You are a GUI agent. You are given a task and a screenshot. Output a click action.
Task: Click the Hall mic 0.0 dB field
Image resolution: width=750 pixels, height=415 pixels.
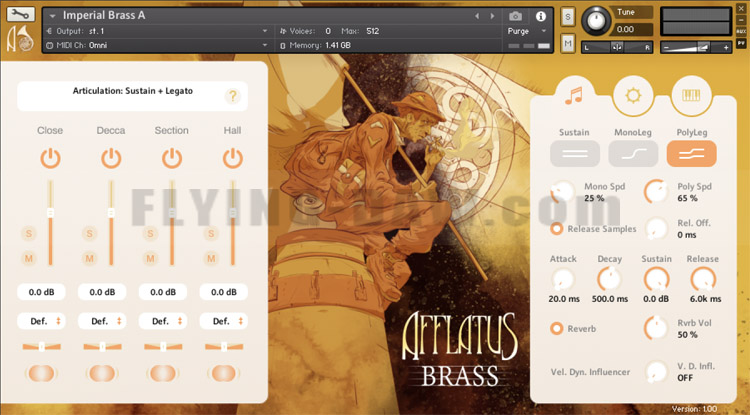223,292
